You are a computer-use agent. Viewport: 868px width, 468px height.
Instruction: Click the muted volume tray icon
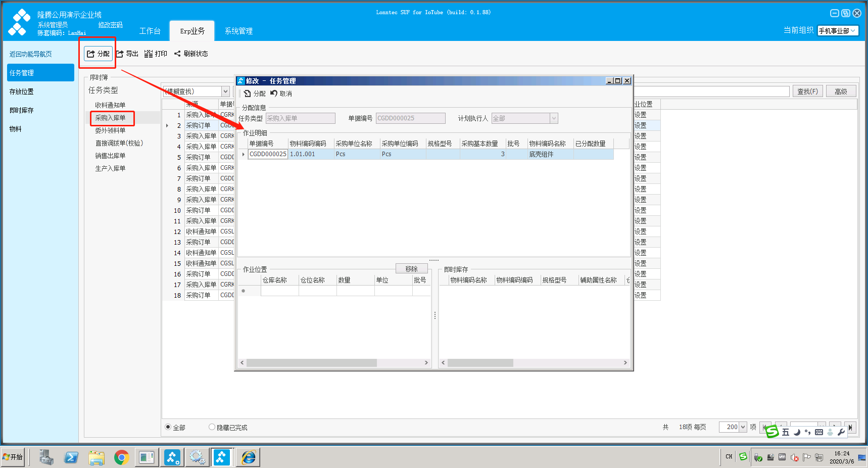(794, 457)
